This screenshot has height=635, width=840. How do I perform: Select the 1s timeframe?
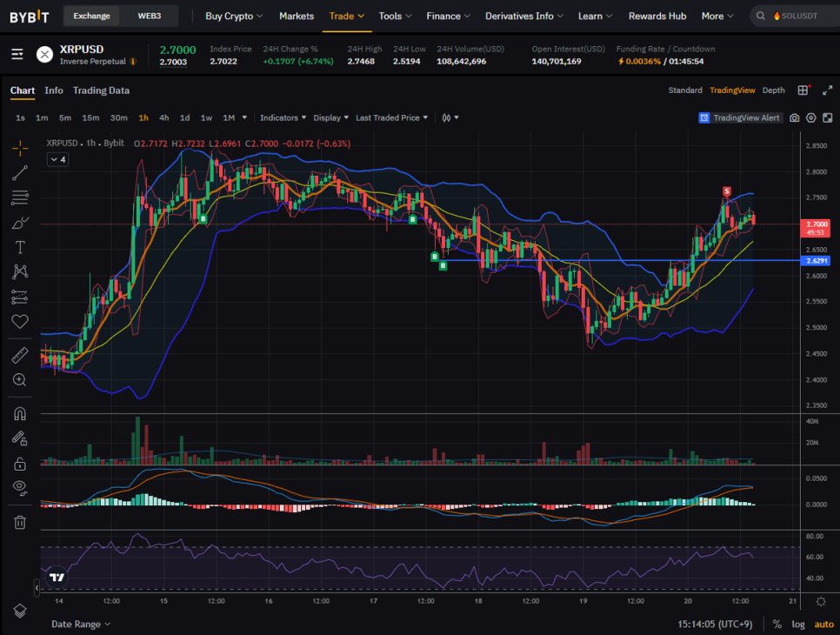[x=20, y=118]
